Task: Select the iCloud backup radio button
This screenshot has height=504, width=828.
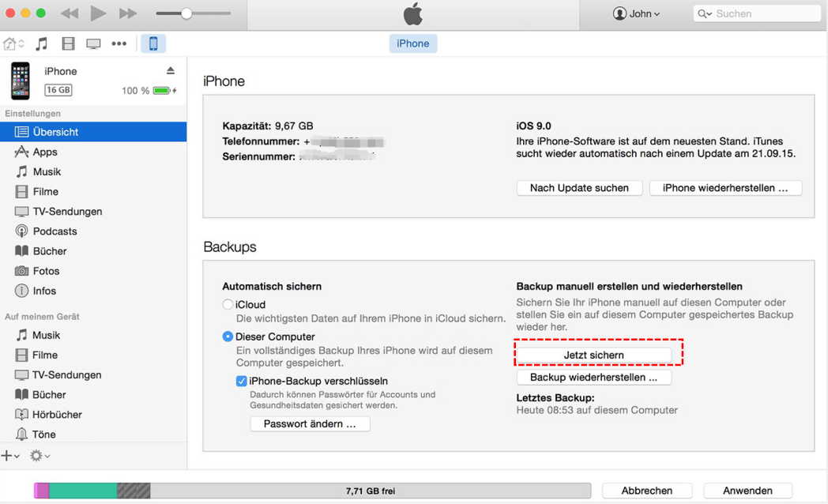Action: 228,305
